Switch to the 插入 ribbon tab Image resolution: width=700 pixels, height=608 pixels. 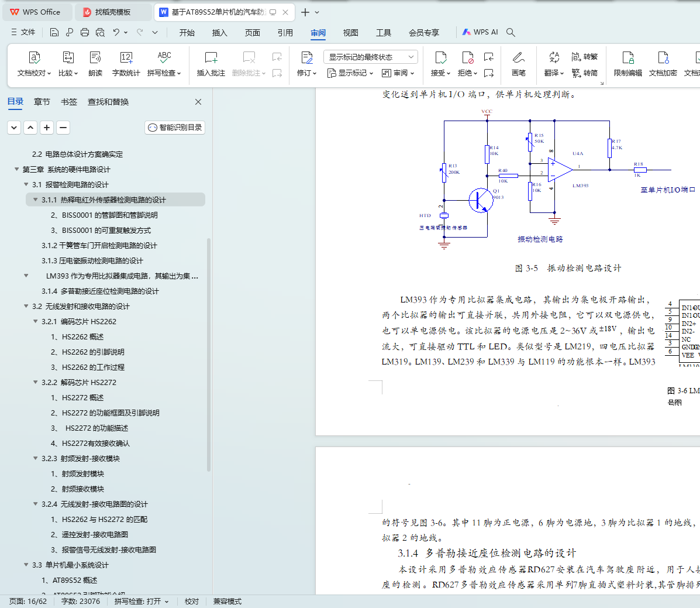point(219,33)
